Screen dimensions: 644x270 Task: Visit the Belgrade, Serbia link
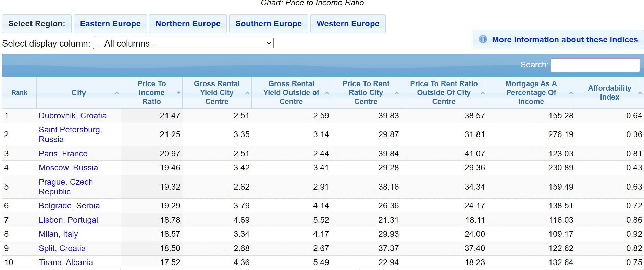[69, 206]
